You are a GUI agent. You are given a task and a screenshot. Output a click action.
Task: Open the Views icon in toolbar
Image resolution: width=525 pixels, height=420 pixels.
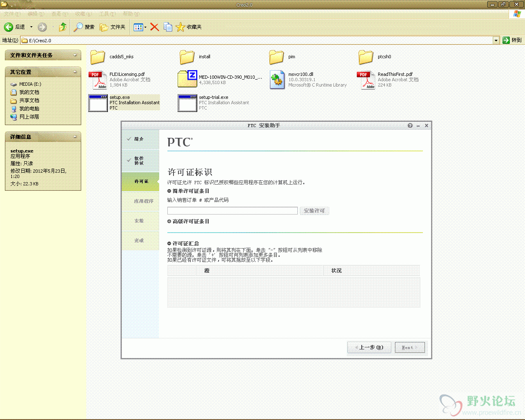point(138,27)
